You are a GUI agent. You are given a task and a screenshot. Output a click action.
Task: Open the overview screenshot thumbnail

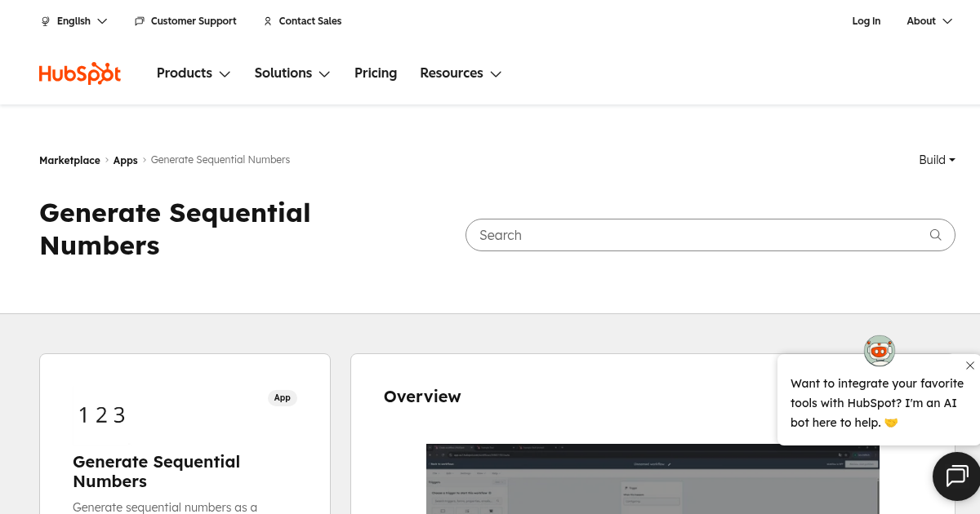tap(653, 479)
